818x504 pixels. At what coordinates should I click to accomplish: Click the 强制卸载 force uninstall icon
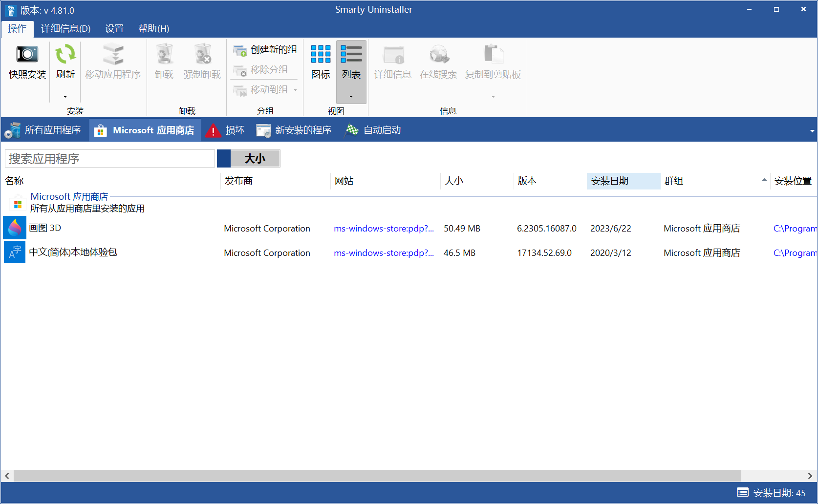point(202,54)
